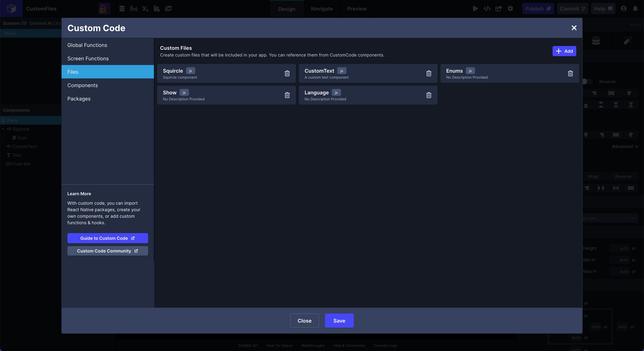
Task: Open Custom Code Community link
Action: 108,251
